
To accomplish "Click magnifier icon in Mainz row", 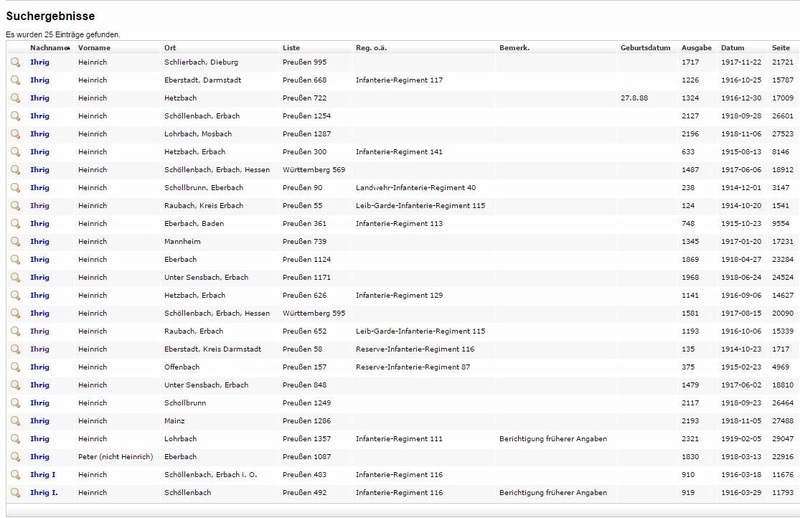I will [x=15, y=421].
